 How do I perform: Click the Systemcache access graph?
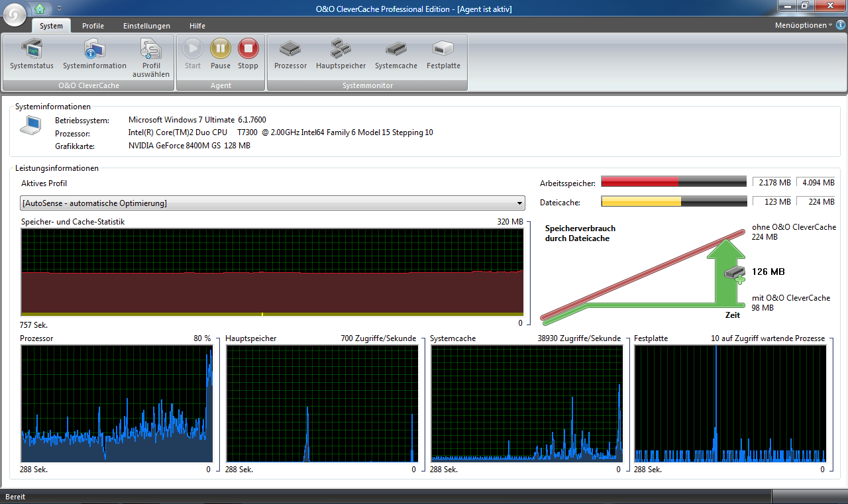click(x=527, y=404)
